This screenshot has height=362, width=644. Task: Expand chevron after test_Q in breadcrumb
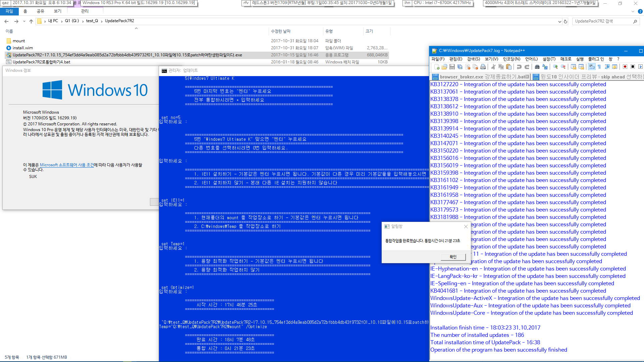(x=102, y=21)
